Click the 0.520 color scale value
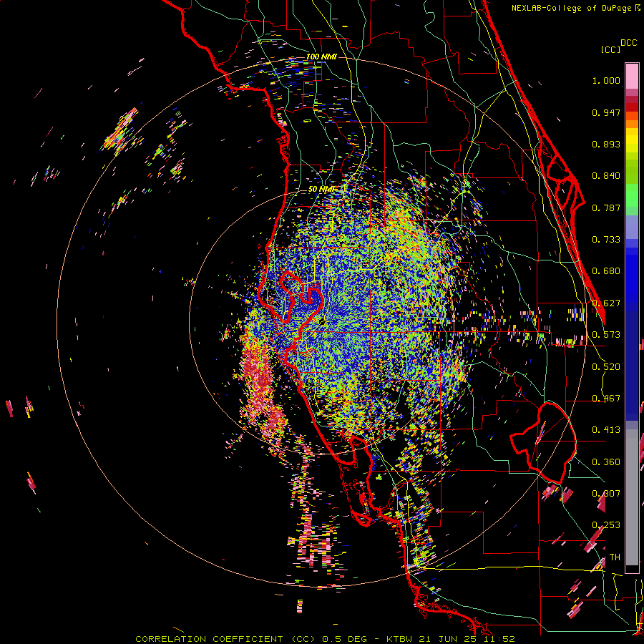The width and height of the screenshot is (644, 644). coord(606,367)
